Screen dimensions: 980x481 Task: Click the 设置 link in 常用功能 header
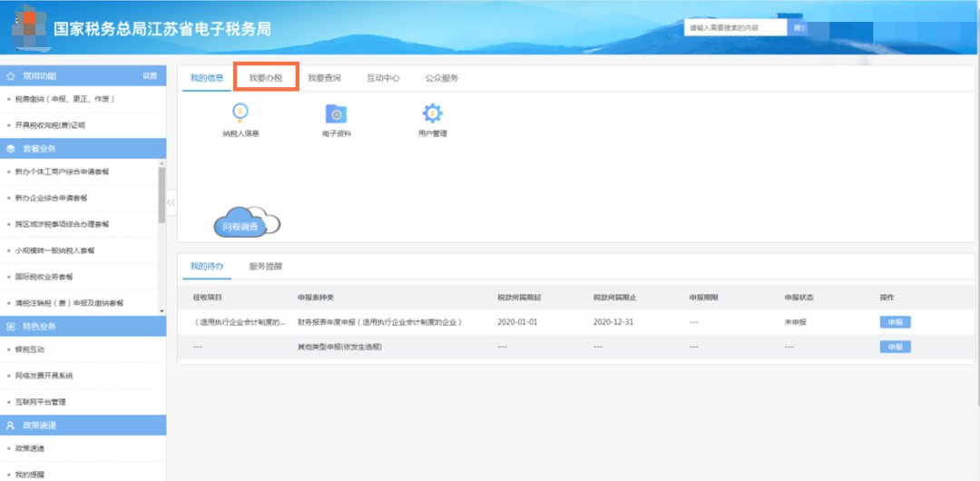click(x=150, y=76)
